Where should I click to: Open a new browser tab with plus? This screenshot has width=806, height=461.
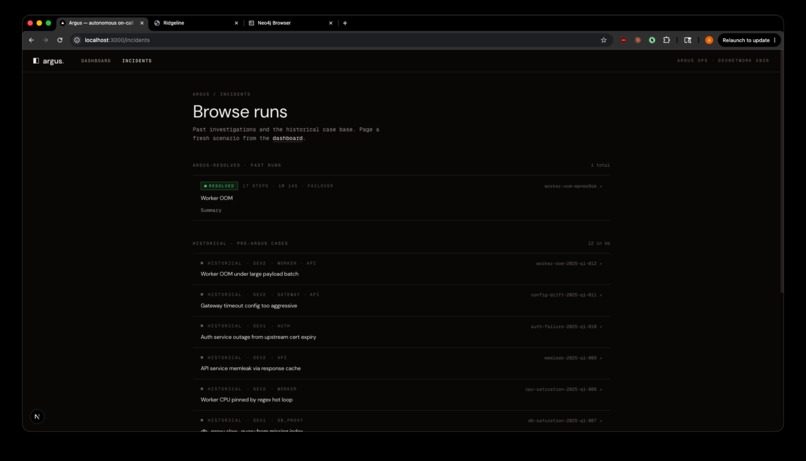coord(345,23)
